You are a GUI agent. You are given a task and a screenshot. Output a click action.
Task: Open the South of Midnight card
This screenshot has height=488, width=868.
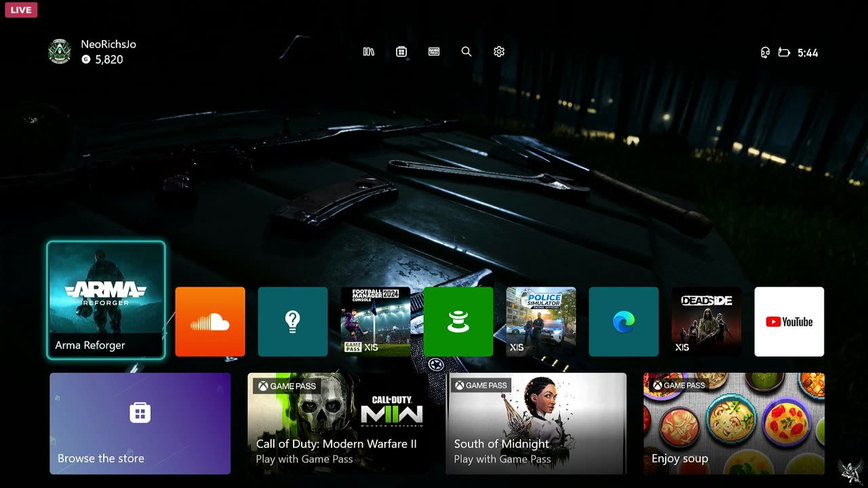536,424
